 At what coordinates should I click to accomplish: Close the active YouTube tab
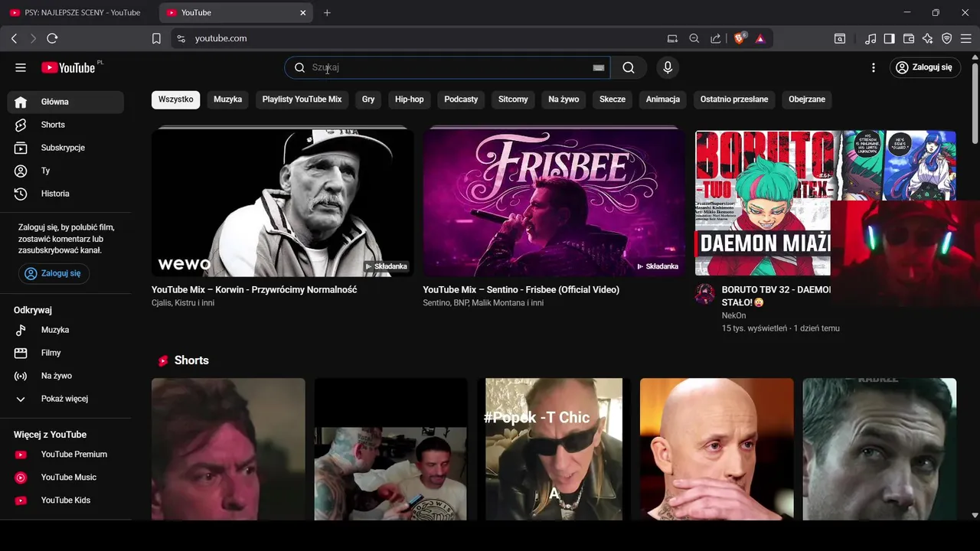point(302,12)
